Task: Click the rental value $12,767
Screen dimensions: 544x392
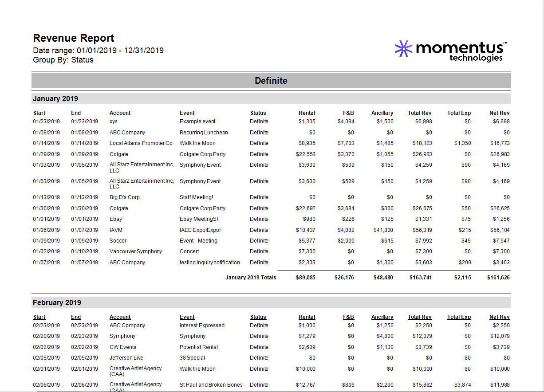Action: [306, 385]
